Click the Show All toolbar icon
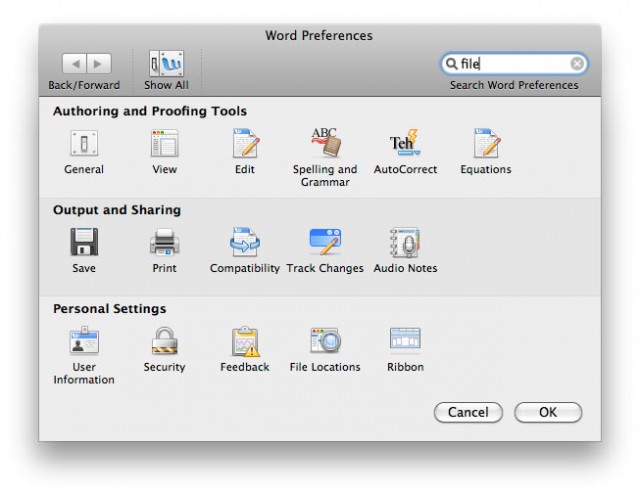The image size is (640, 495). pyautogui.click(x=167, y=64)
